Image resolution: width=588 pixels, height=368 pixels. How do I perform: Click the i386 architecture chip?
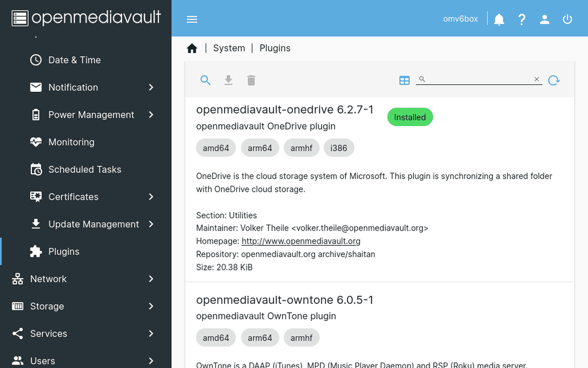click(x=339, y=148)
